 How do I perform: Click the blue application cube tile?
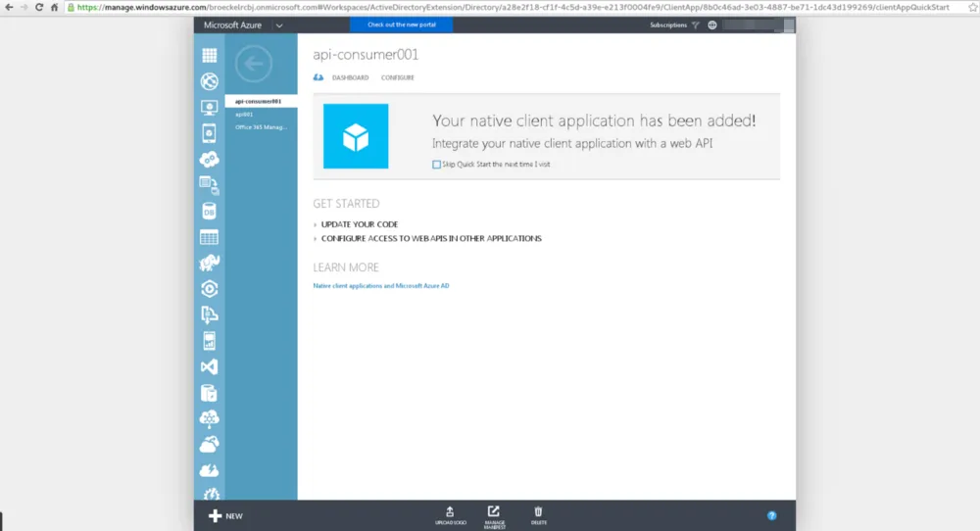[x=356, y=136]
